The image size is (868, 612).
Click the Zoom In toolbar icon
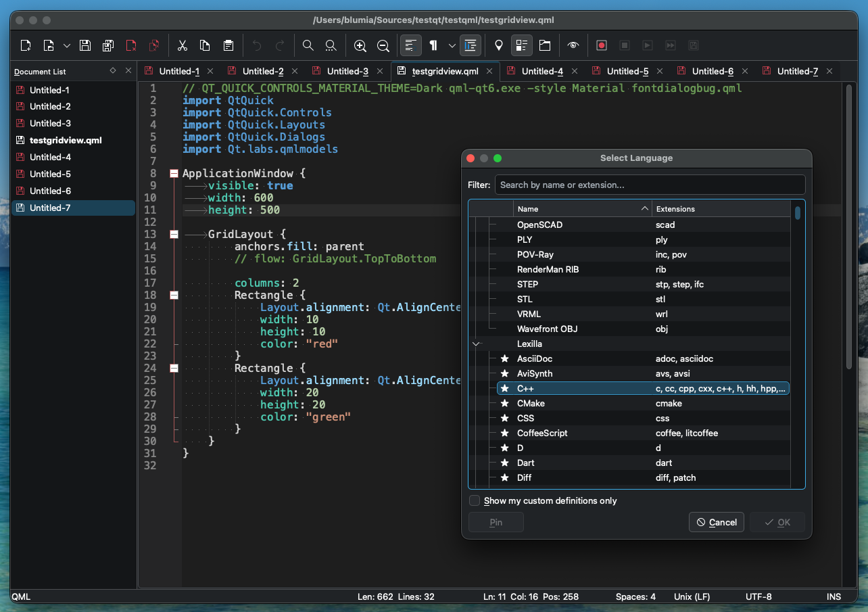(x=360, y=45)
